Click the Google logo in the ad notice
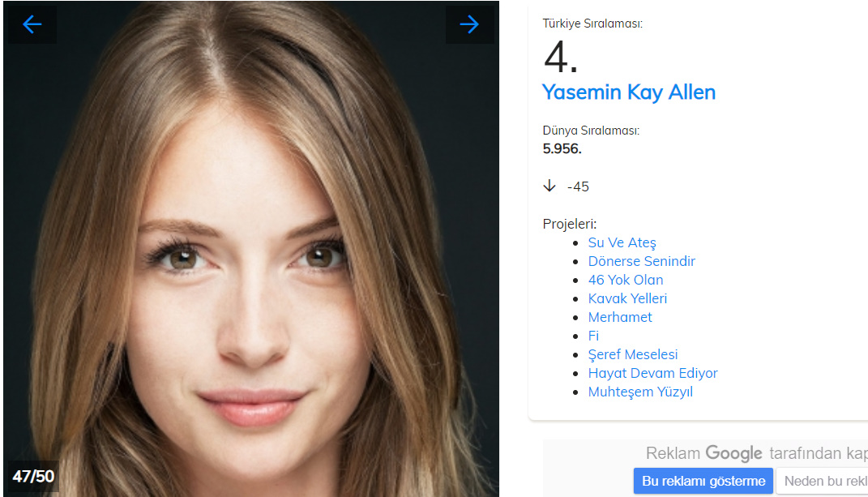The height and width of the screenshot is (497, 868). coord(733,453)
